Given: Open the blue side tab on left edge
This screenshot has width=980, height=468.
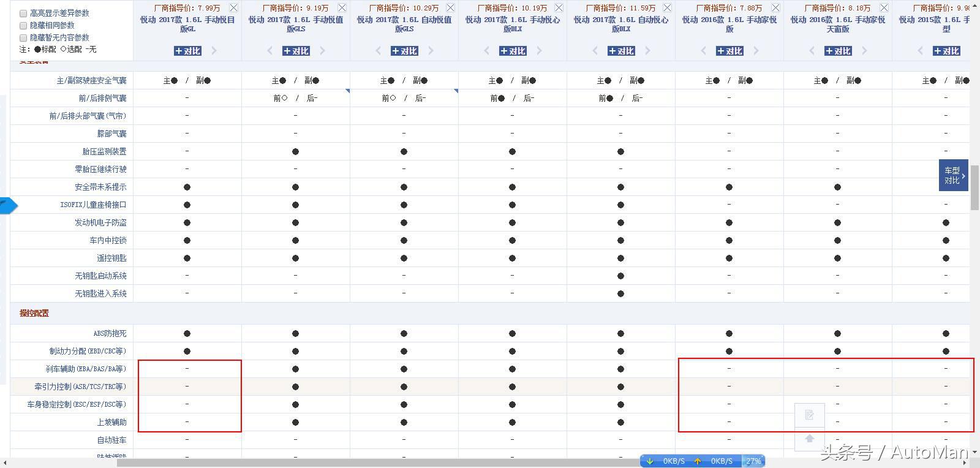Looking at the screenshot, I should (x=9, y=205).
